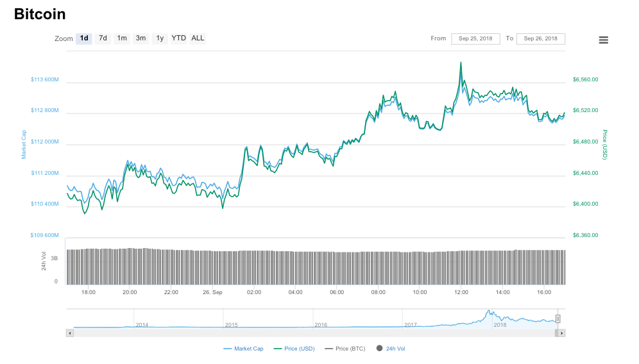The image size is (639, 364).
Task: Click the 26. Sep time axis label
Action: [213, 292]
